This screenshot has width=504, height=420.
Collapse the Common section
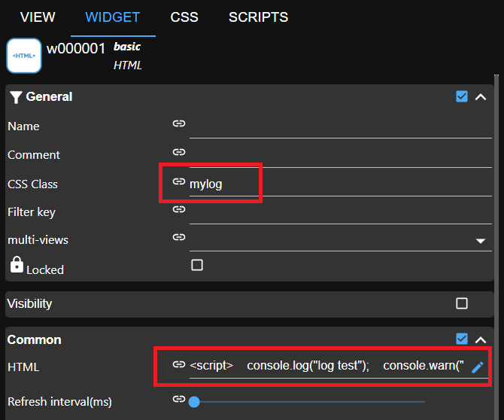[x=481, y=339]
